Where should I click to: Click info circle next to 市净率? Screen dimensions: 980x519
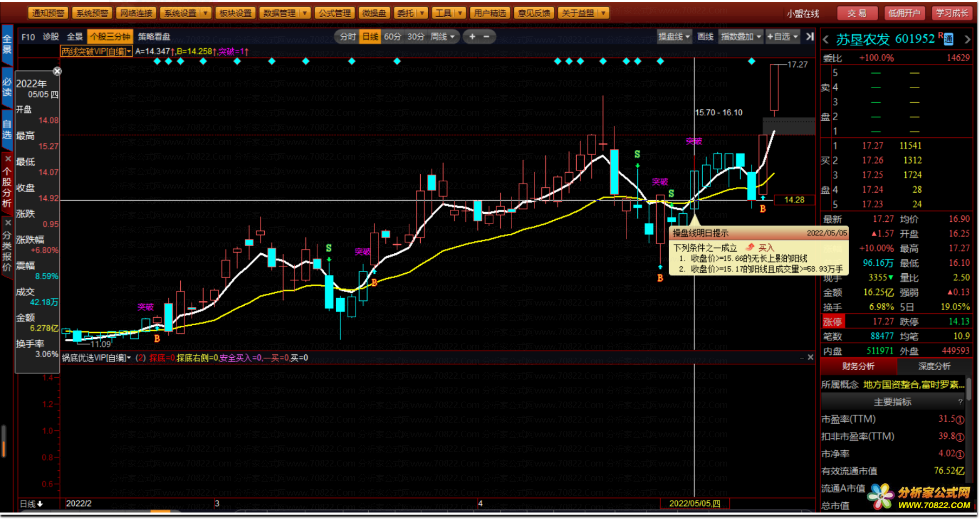(960, 455)
